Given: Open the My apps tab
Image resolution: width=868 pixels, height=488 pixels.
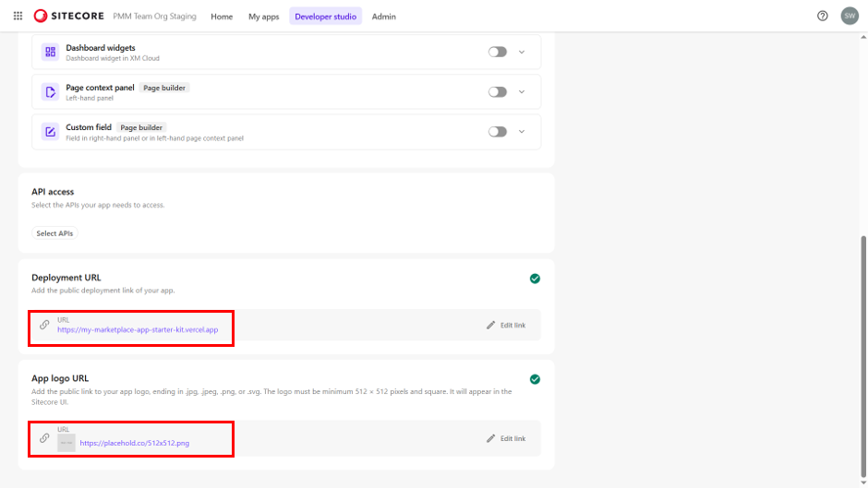Looking at the screenshot, I should click(263, 17).
